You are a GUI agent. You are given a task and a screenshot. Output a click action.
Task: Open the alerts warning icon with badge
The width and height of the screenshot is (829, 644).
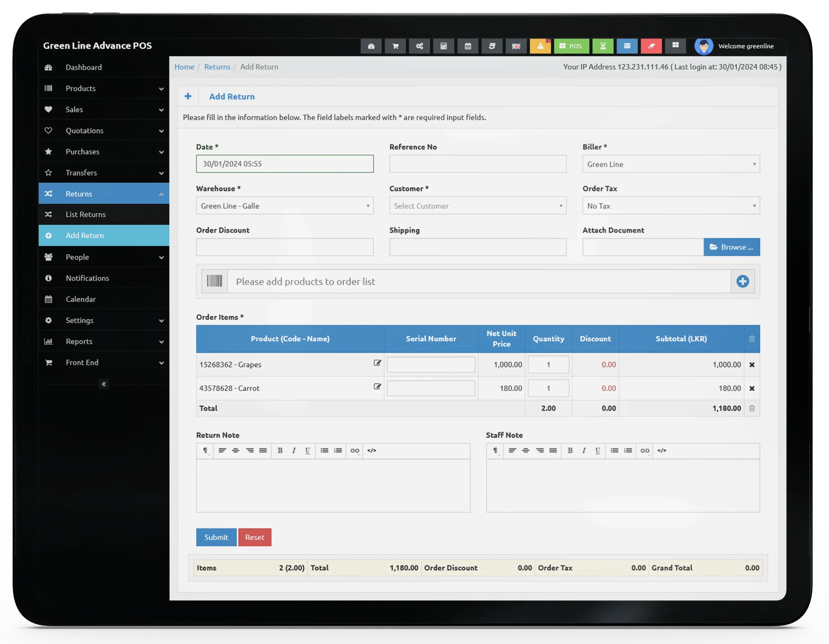[x=540, y=46]
